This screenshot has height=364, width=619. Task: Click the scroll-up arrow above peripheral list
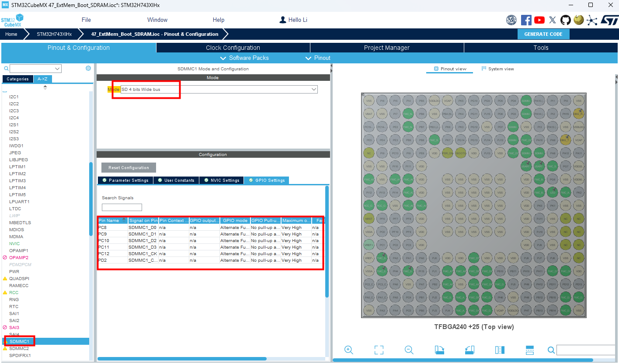point(45,87)
